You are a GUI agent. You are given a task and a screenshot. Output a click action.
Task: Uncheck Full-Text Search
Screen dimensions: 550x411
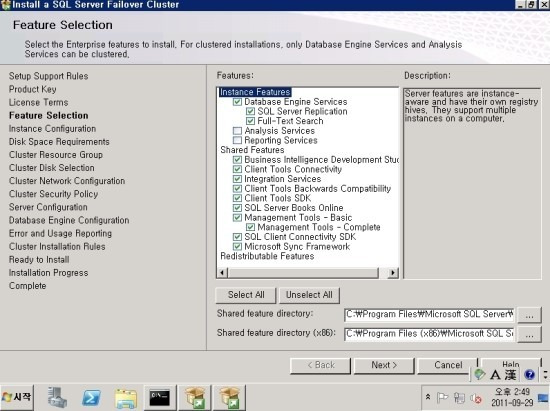click(250, 121)
